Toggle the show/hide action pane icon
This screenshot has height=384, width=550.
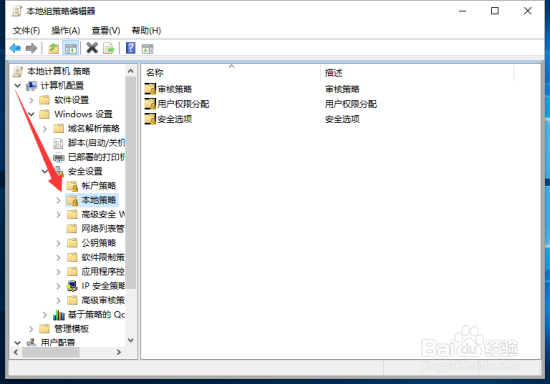pyautogui.click(x=147, y=48)
